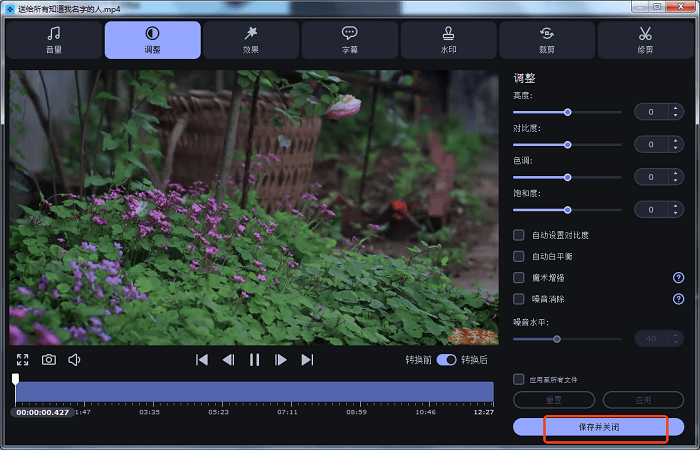Screen dimensions: 700x450
Task: Decrease 亮度 value with the down arrow
Action: (x=675, y=116)
